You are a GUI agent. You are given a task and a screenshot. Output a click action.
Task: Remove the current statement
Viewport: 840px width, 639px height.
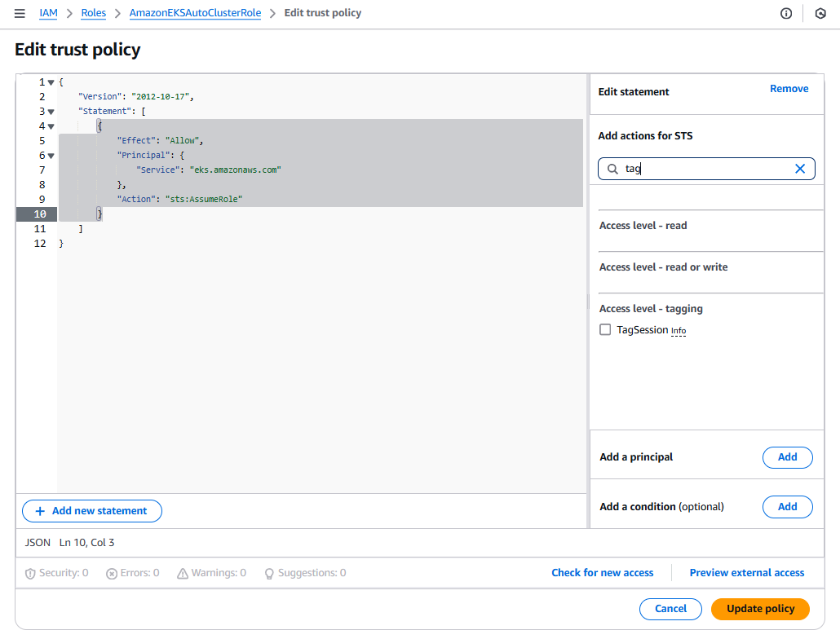789,89
